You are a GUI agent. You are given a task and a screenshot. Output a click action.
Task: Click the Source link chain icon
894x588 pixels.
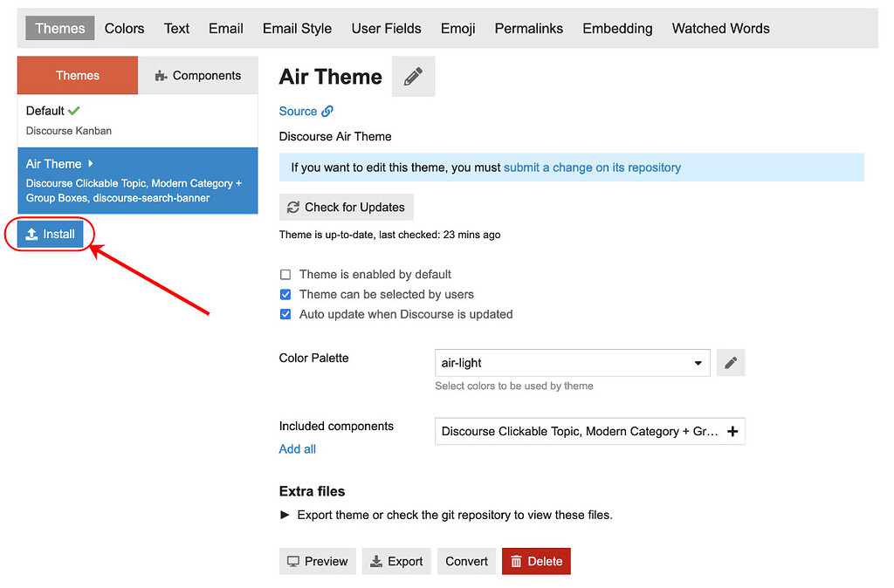coord(327,111)
